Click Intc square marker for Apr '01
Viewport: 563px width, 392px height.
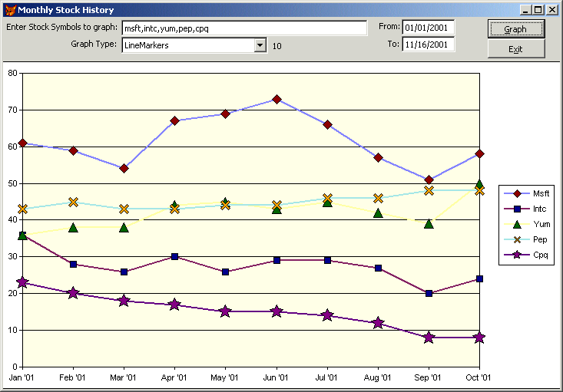pyautogui.click(x=175, y=256)
